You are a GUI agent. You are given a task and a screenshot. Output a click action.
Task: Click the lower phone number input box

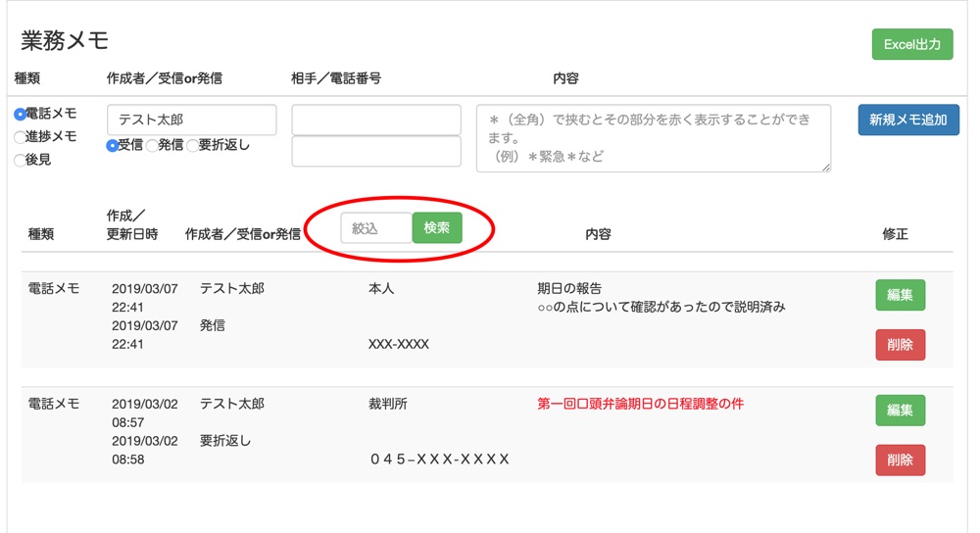tap(376, 151)
